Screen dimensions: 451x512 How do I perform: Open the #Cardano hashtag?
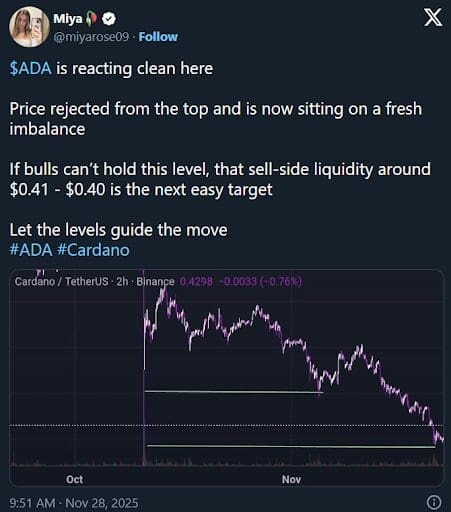93,250
